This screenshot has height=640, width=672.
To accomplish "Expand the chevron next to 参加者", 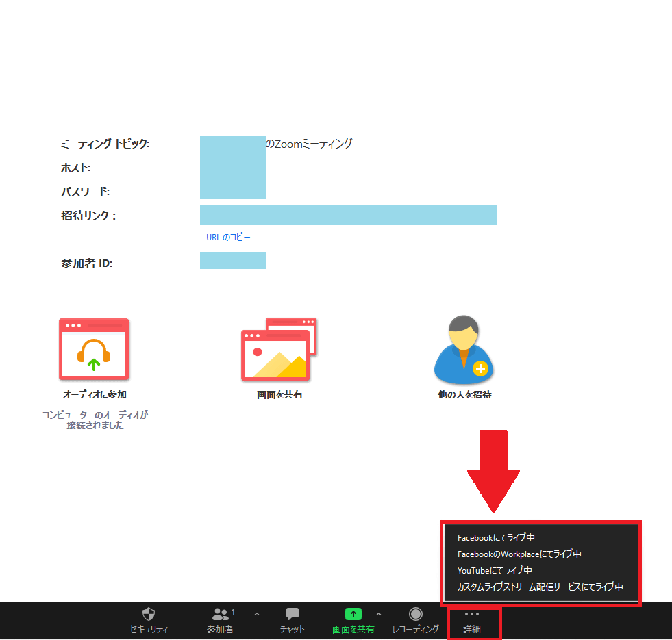I will click(257, 614).
